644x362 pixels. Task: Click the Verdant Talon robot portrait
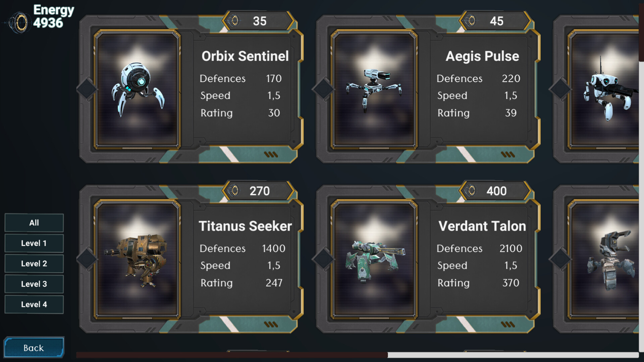[374, 259]
